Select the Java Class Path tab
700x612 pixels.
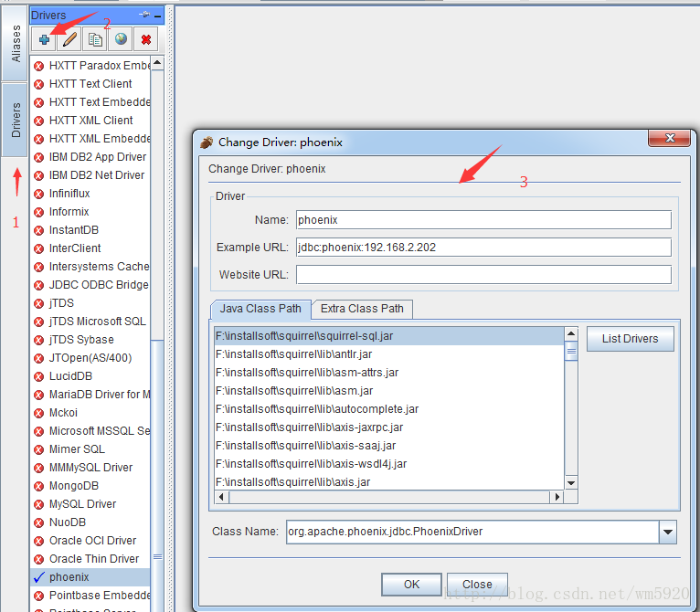[x=260, y=309]
